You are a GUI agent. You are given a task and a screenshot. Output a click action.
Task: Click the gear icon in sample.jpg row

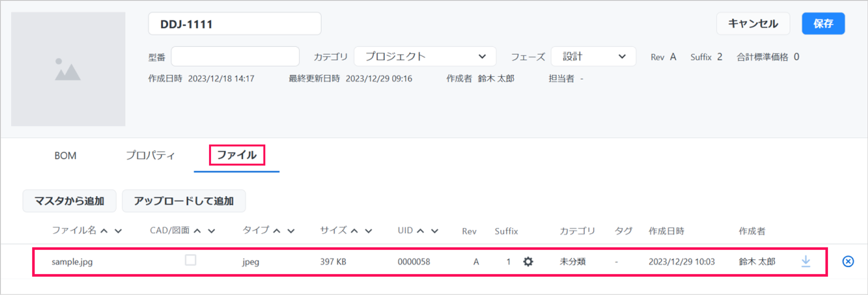[x=528, y=262]
